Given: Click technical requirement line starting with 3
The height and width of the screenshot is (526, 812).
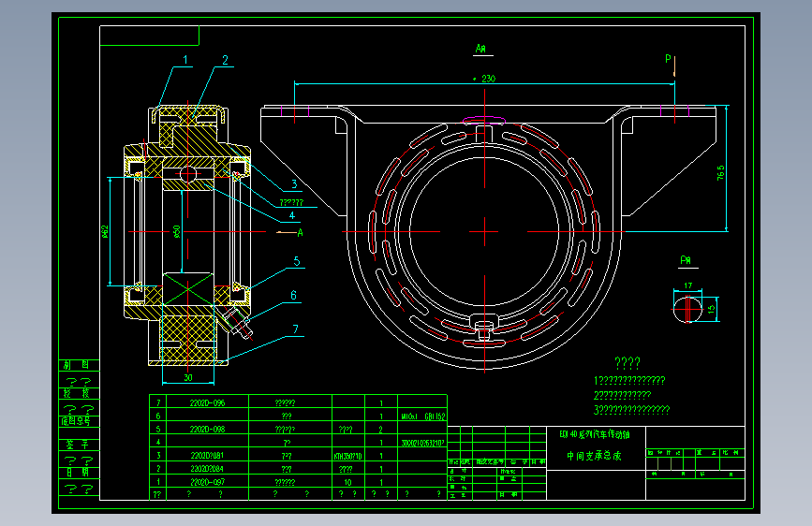Looking at the screenshot, I should click(x=632, y=410).
